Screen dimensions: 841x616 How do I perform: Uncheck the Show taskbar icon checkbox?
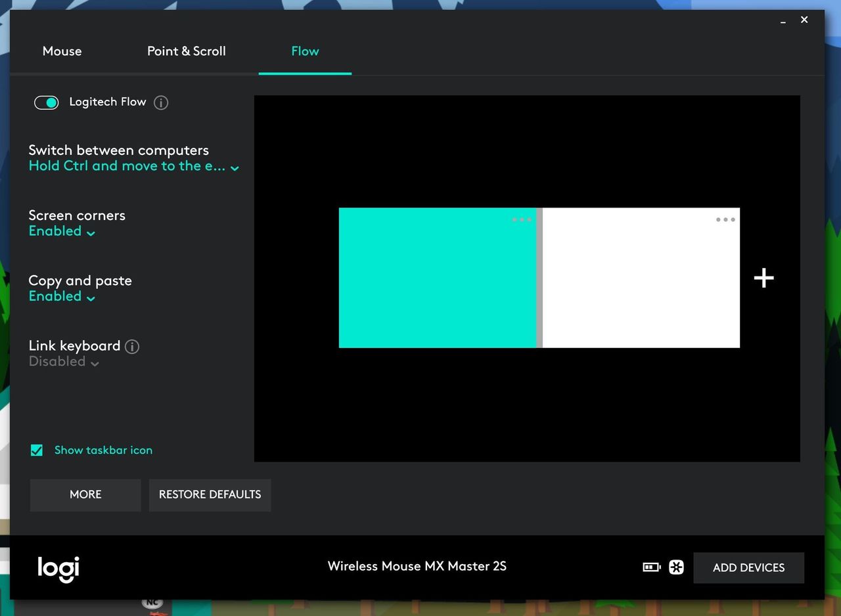(37, 450)
